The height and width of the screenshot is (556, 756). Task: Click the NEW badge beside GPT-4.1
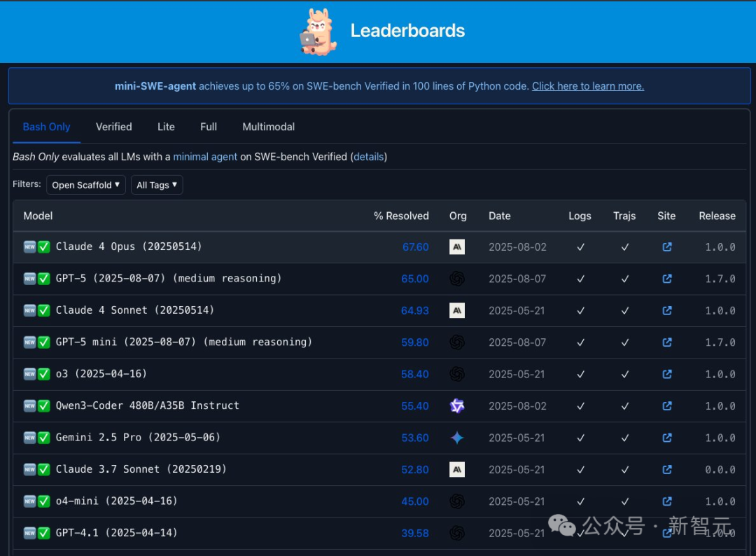[30, 534]
